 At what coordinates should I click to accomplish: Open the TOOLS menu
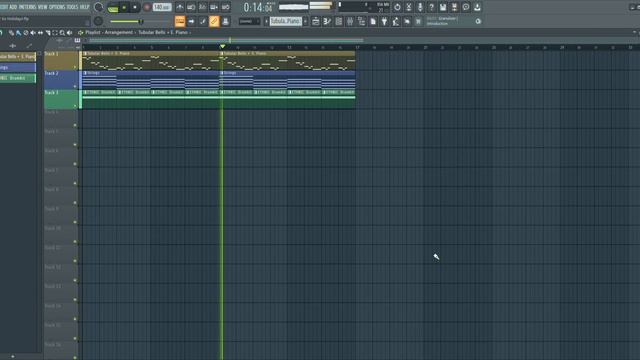(72, 7)
